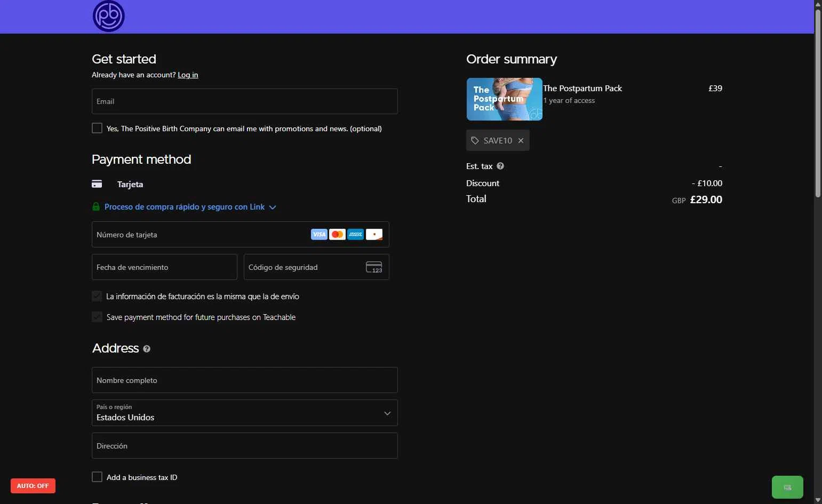Click the coupon tag icon beside SAVE10
This screenshot has height=504, width=822.
(475, 140)
